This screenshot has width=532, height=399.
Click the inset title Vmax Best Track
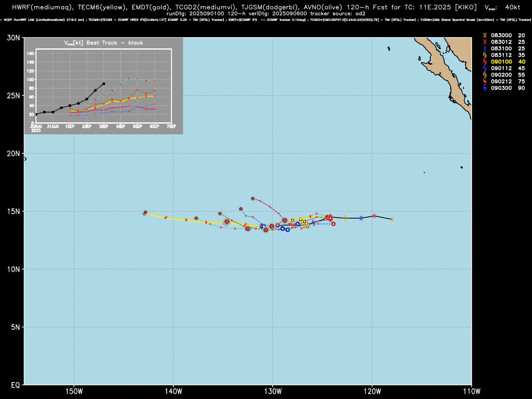[x=104, y=43]
